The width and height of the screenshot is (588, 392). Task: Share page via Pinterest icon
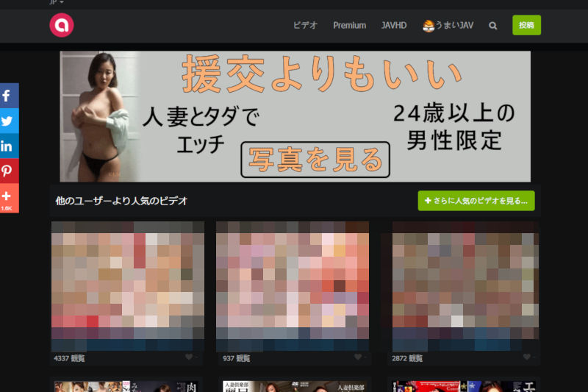7,171
